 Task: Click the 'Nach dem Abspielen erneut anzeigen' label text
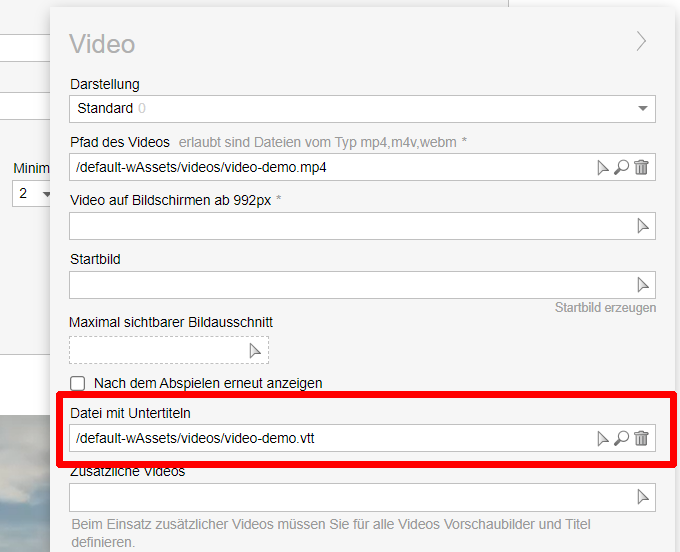[x=208, y=383]
